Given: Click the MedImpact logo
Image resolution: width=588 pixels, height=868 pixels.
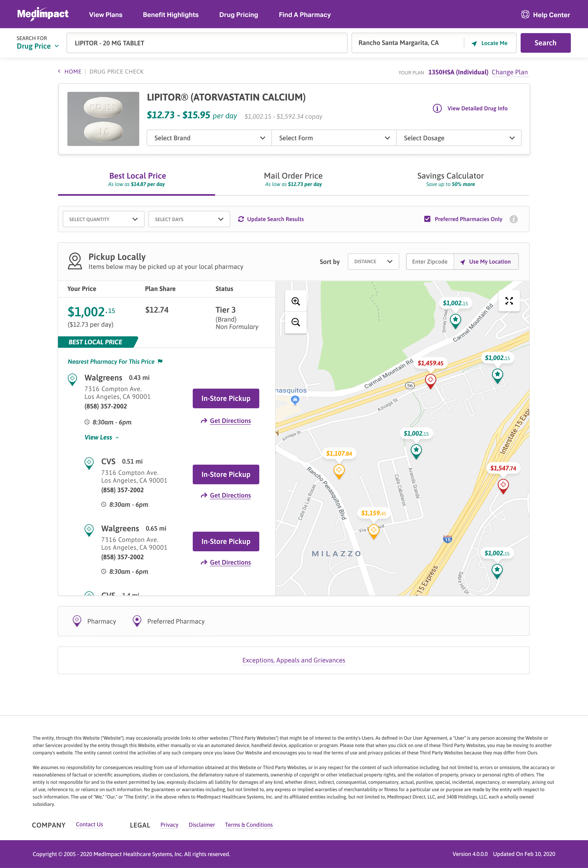Looking at the screenshot, I should click(x=43, y=14).
